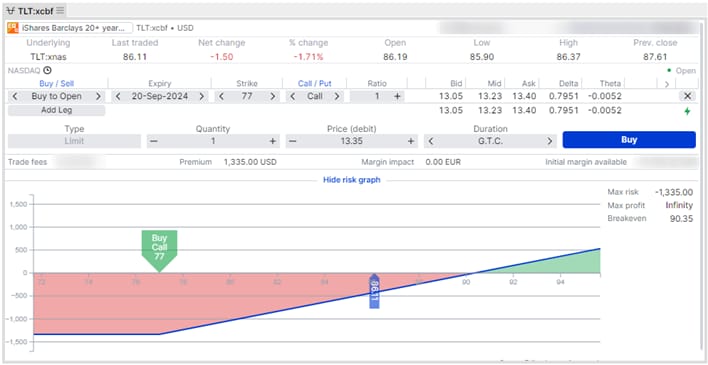Screen dimensions: 708x365
Task: Increase quantity with plus icon
Action: 272,141
